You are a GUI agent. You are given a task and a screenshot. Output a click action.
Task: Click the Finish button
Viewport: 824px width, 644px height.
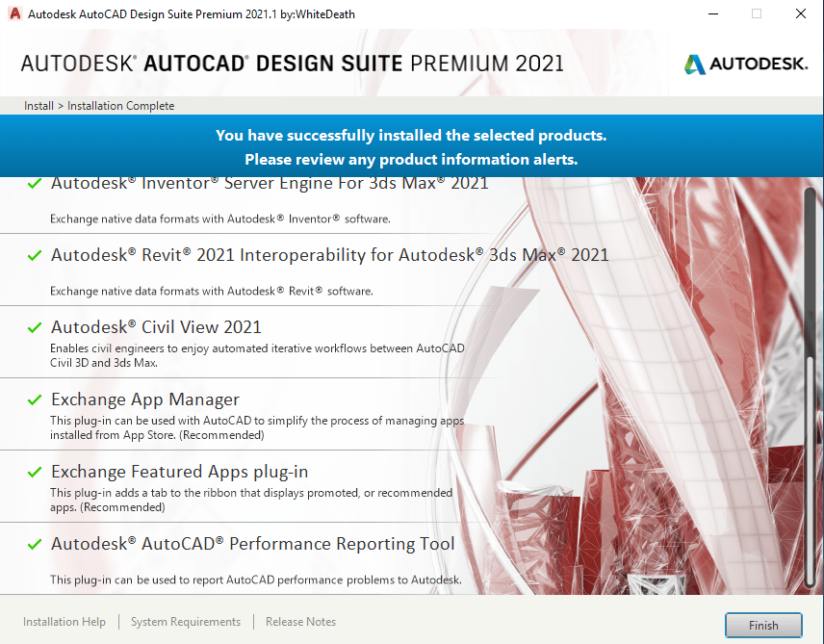pyautogui.click(x=763, y=625)
